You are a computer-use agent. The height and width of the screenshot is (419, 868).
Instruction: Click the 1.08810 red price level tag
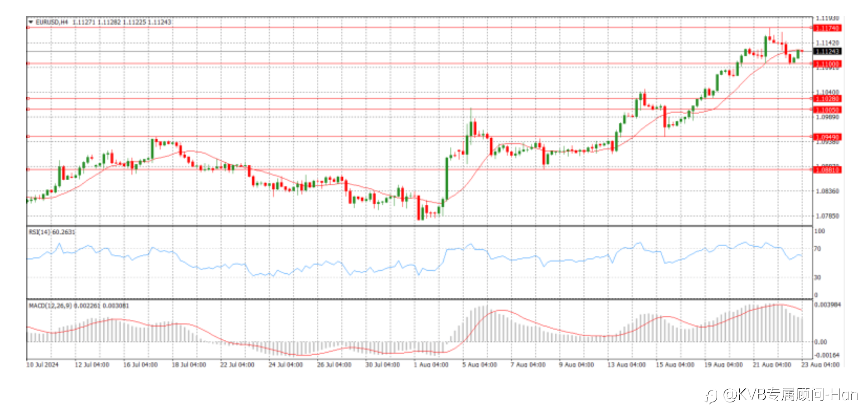click(x=827, y=170)
